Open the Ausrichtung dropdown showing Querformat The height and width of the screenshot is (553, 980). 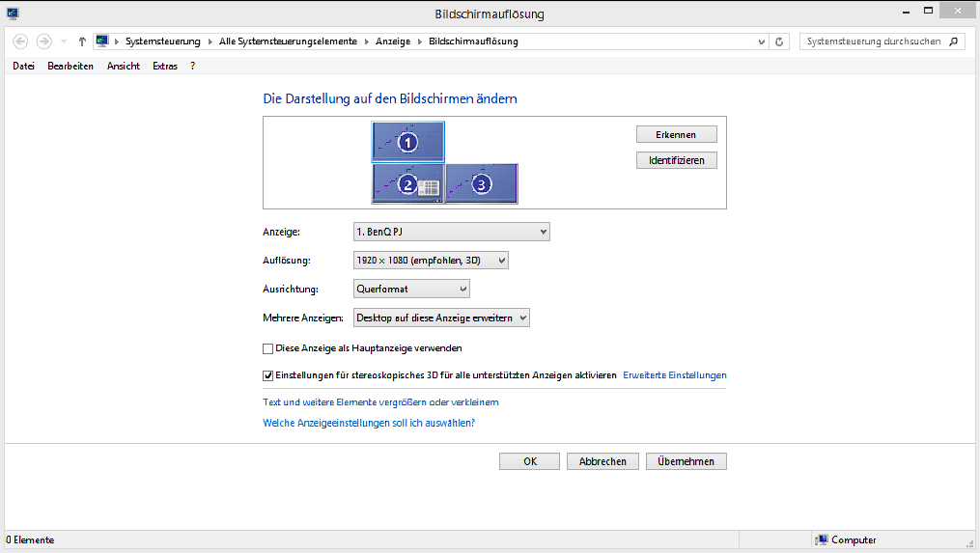tap(411, 289)
